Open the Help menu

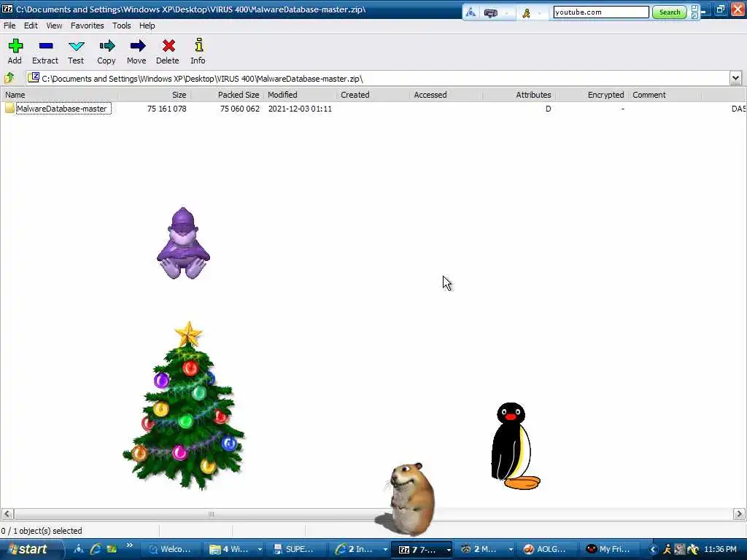tap(147, 26)
